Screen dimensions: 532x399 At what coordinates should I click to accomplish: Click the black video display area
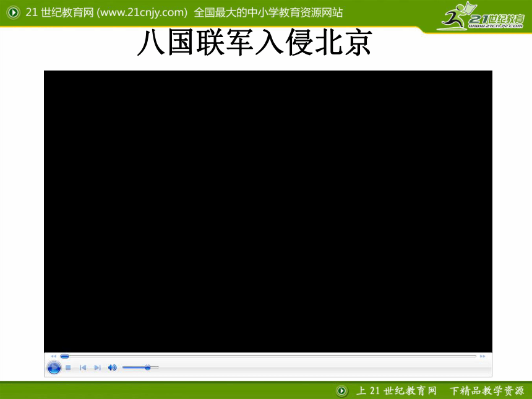(268, 212)
